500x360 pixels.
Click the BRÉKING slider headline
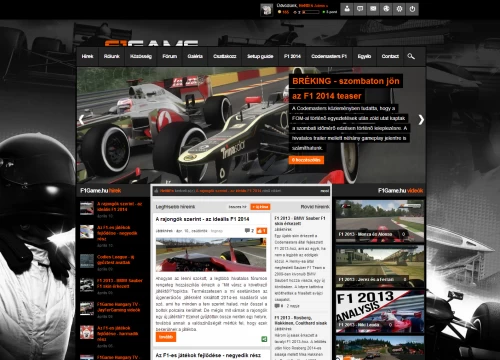click(x=346, y=88)
